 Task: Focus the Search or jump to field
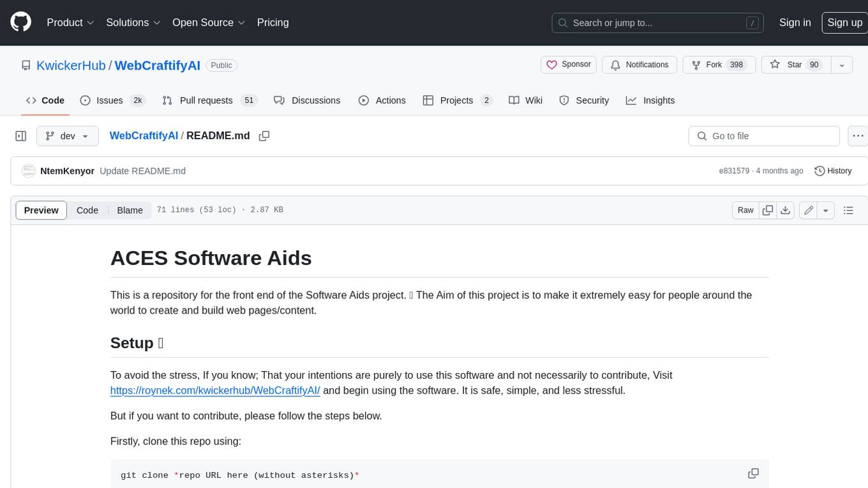pos(657,22)
